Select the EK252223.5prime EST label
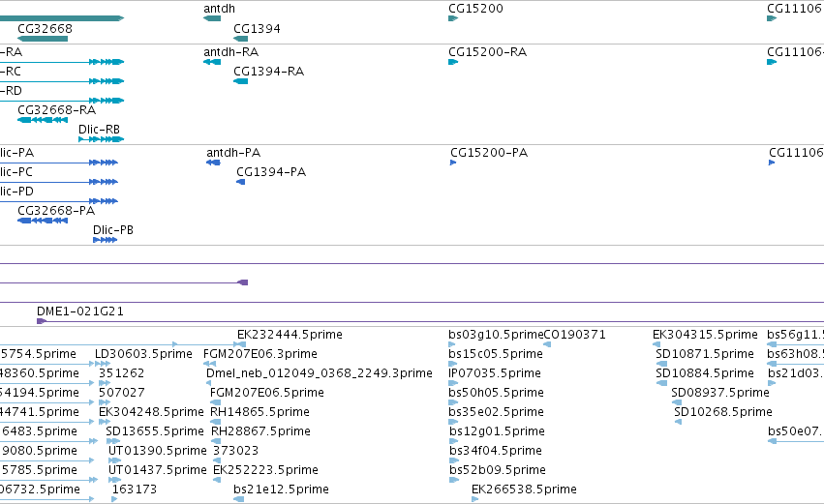Viewport: 824px width, 504px height. click(265, 471)
